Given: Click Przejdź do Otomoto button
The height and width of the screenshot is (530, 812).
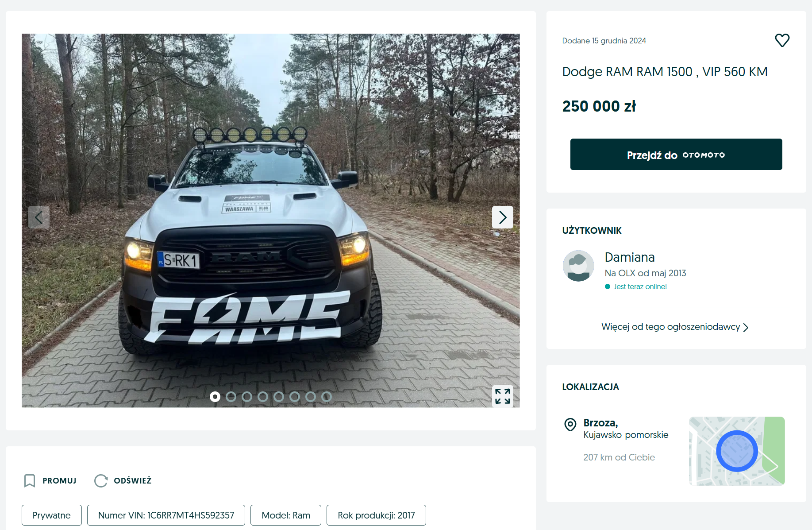Looking at the screenshot, I should [x=676, y=155].
